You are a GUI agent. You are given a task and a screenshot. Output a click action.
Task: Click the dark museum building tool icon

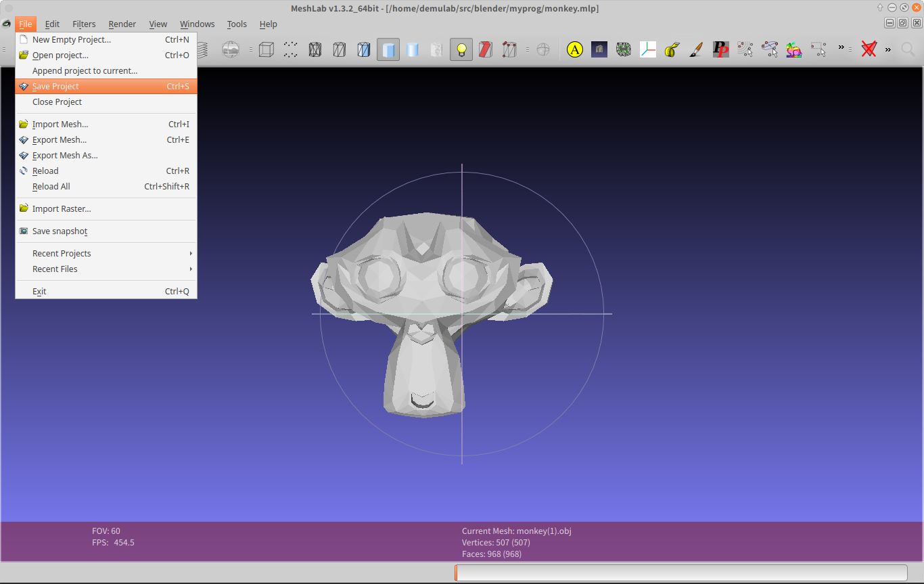coord(599,49)
